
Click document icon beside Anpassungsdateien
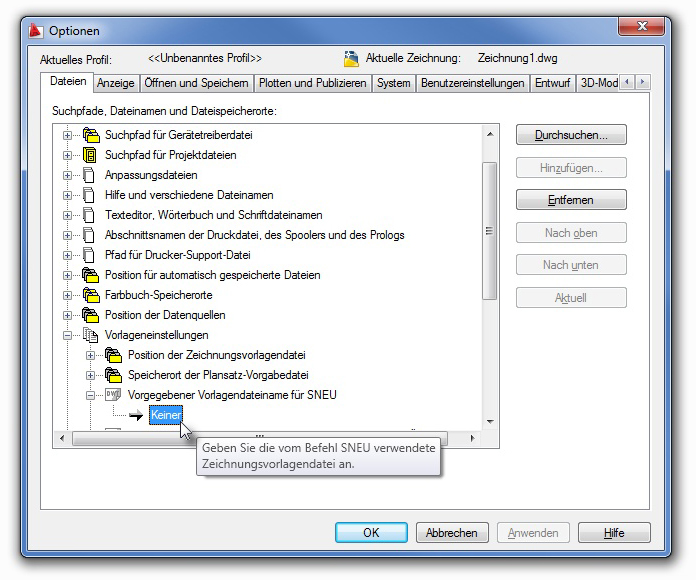point(91,175)
